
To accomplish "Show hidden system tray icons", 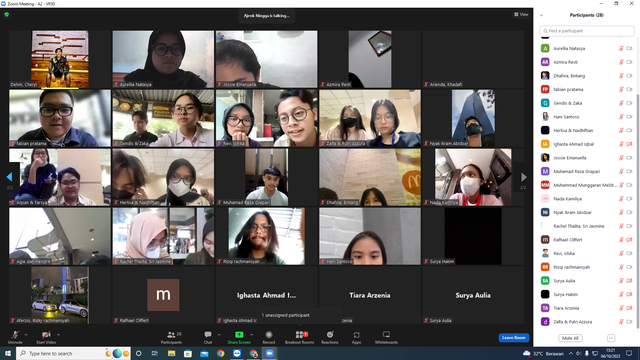I will [571, 353].
